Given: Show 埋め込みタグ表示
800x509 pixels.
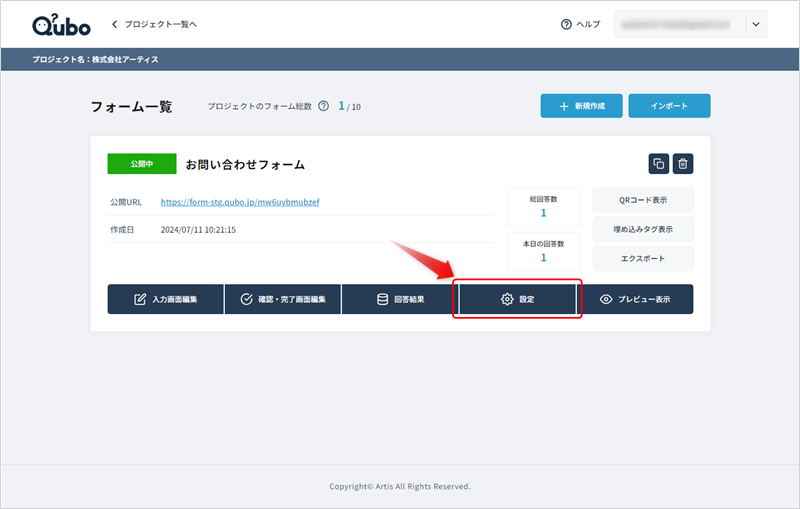Looking at the screenshot, I should pos(643,229).
